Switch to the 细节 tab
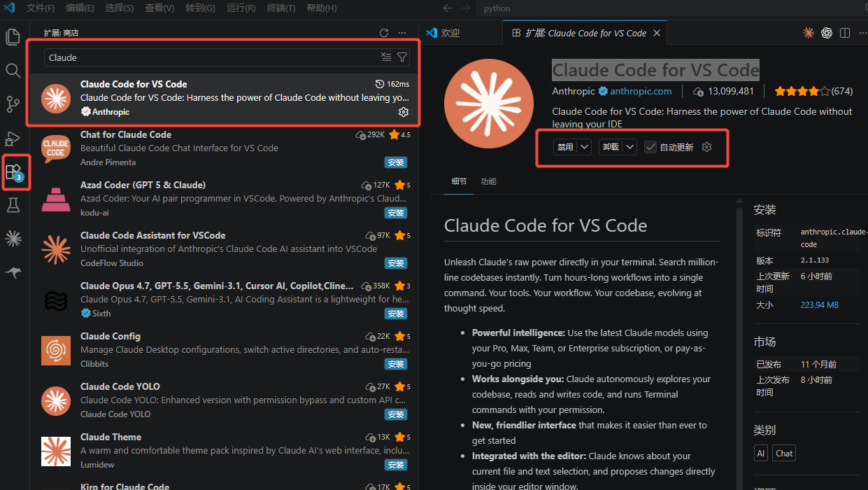 [x=459, y=181]
